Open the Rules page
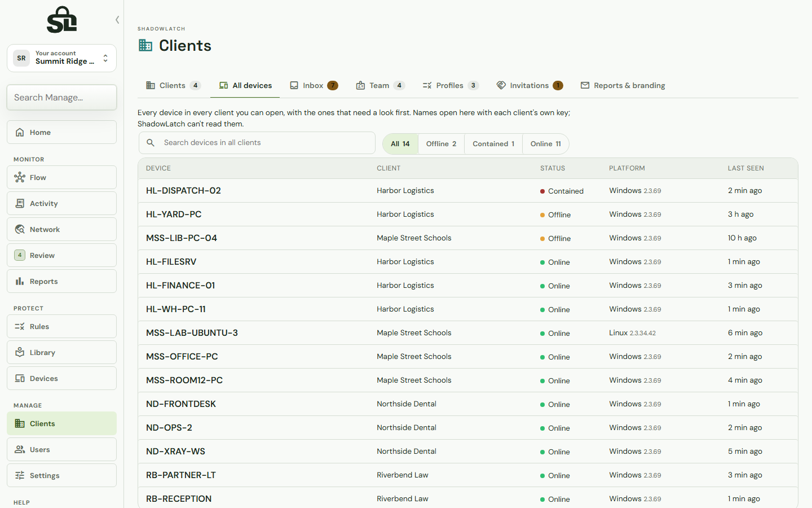The width and height of the screenshot is (812, 508). point(61,326)
